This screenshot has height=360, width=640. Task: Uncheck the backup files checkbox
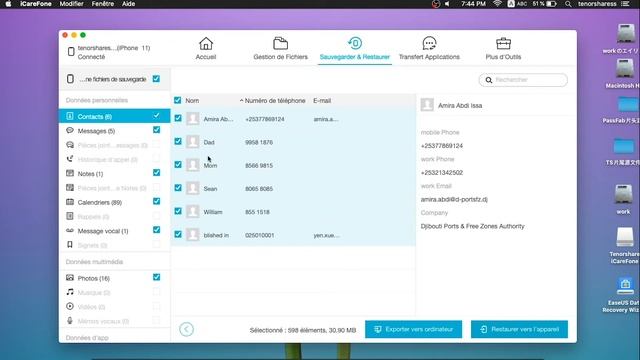tap(156, 79)
